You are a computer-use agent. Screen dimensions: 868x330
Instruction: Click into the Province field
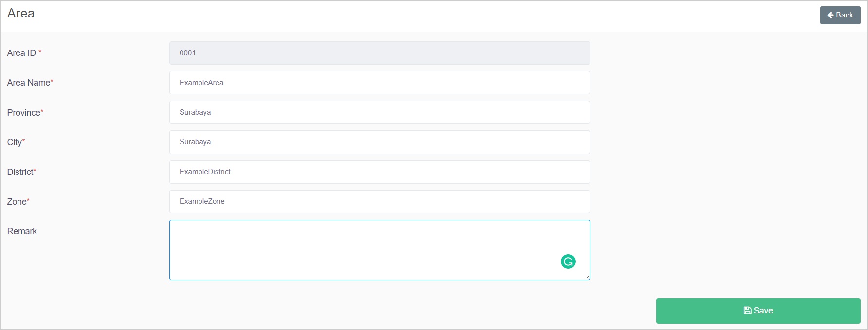(380, 112)
